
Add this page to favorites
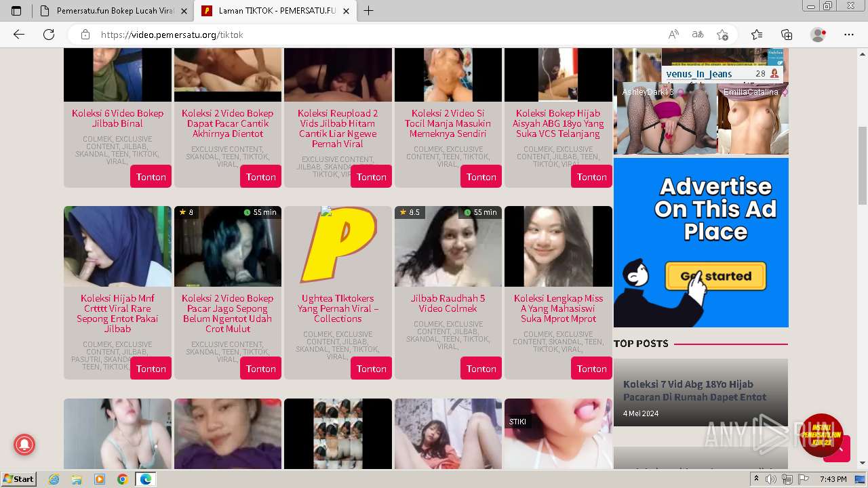[722, 35]
